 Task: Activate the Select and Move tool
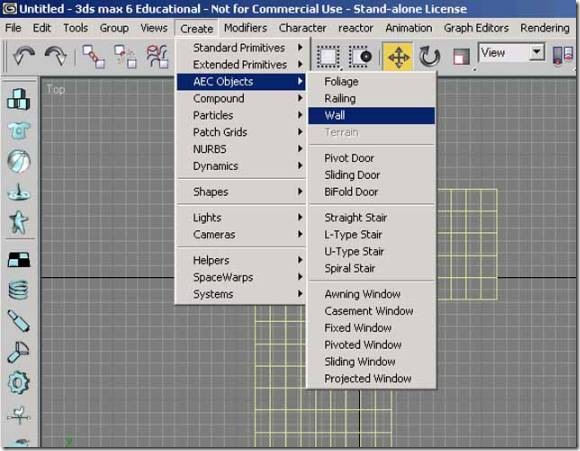pyautogui.click(x=398, y=57)
